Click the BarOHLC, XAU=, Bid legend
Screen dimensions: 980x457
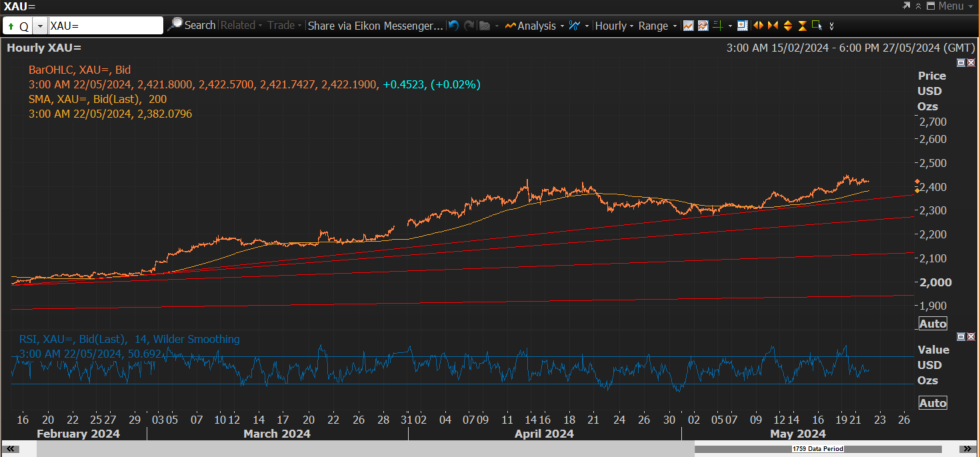[79, 70]
